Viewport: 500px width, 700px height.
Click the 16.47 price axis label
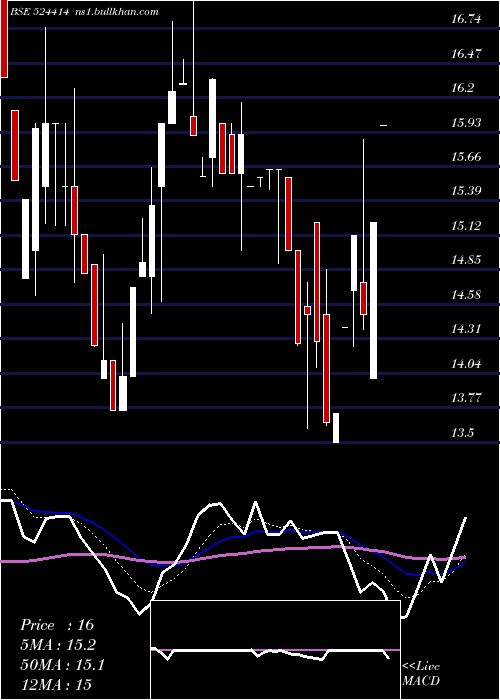pos(466,54)
